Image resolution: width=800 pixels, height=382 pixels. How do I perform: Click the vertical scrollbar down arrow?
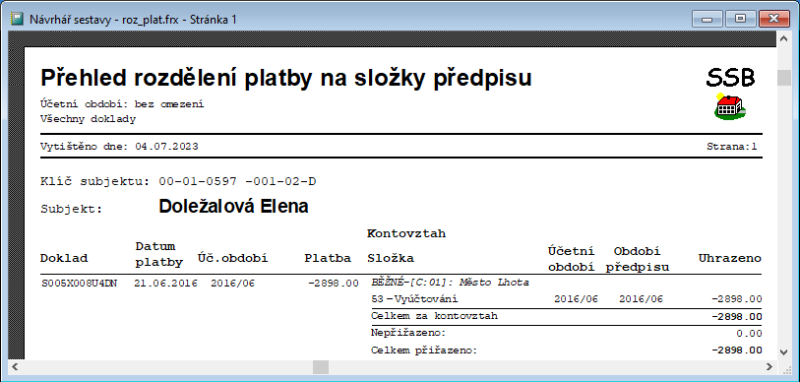point(783,351)
